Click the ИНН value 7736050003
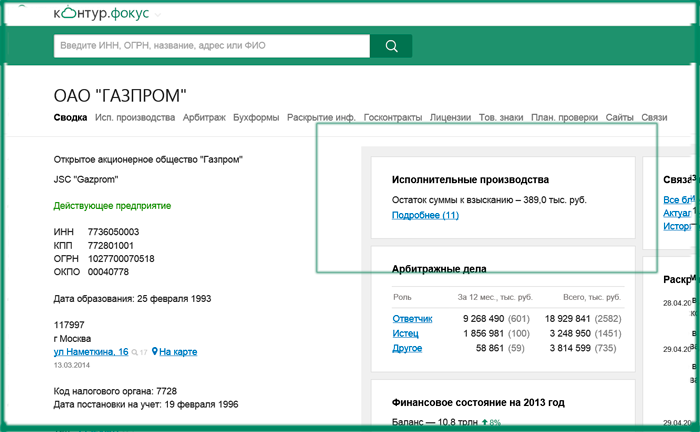The height and width of the screenshot is (432, 700). 113,232
